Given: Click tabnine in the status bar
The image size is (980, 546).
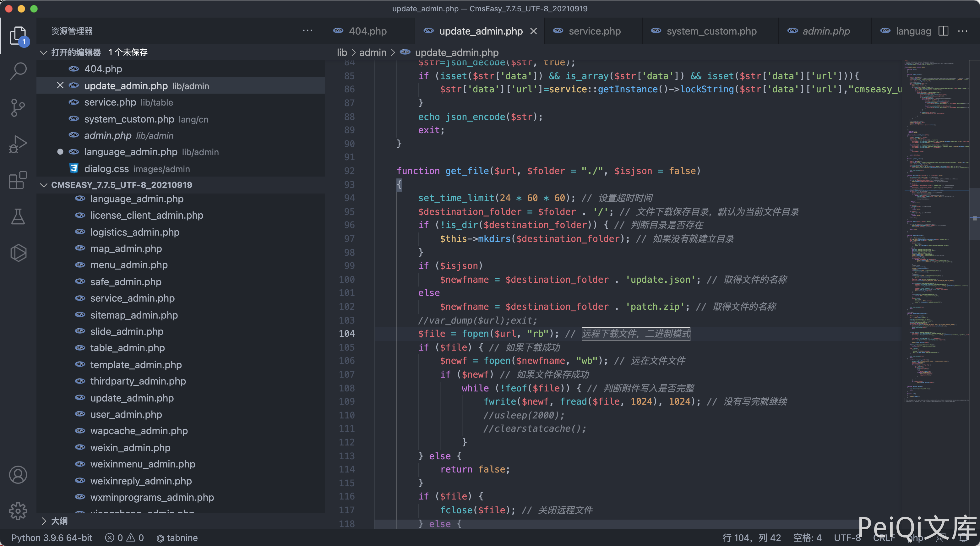Looking at the screenshot, I should pyautogui.click(x=177, y=538).
